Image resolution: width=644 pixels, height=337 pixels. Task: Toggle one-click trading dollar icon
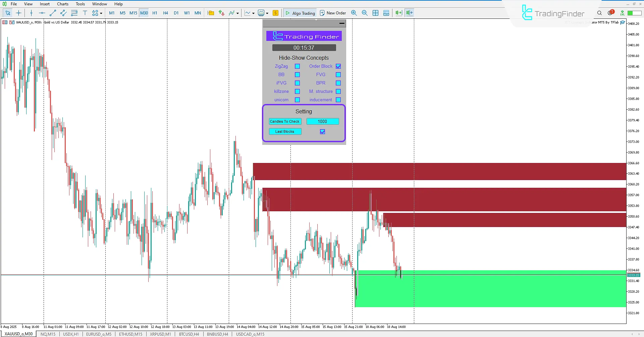(x=276, y=13)
